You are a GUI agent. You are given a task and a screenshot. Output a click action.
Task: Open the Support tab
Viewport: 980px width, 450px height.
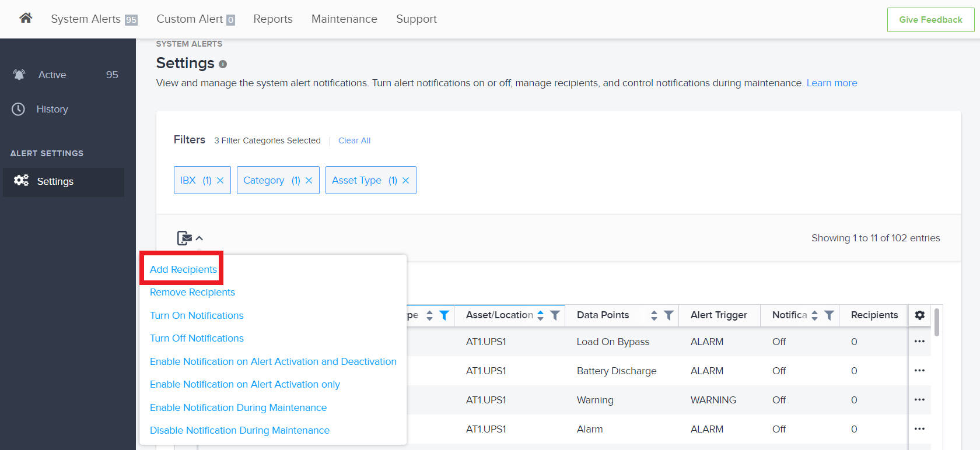(x=416, y=19)
